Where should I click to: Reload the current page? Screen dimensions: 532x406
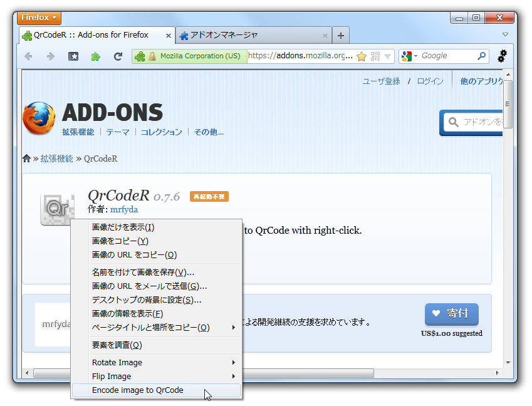point(118,56)
